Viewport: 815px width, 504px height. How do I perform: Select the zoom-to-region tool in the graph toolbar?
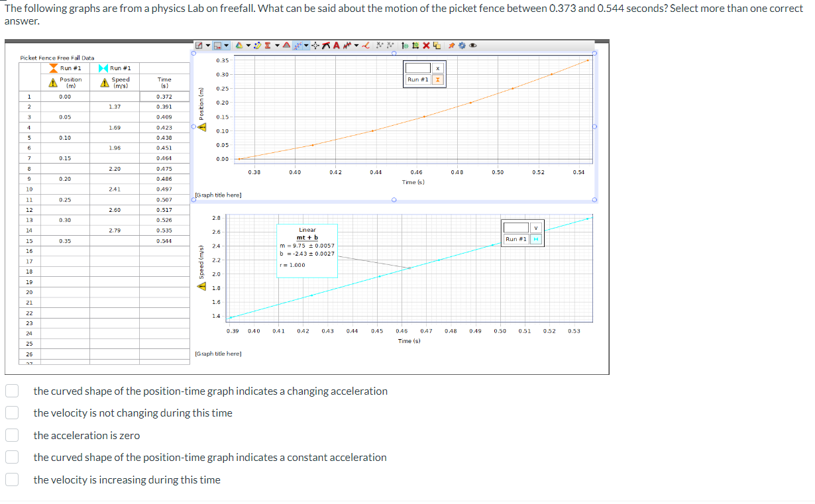[217, 46]
